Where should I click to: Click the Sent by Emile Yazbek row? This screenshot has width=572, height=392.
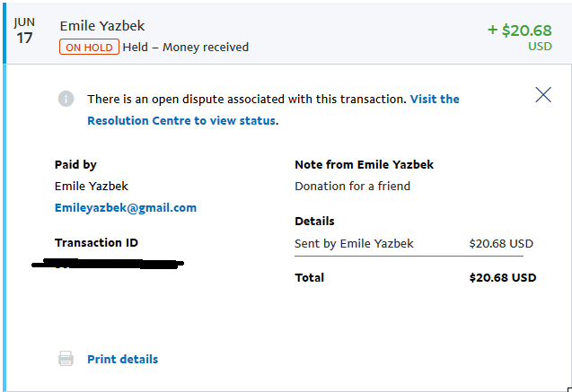coord(414,243)
